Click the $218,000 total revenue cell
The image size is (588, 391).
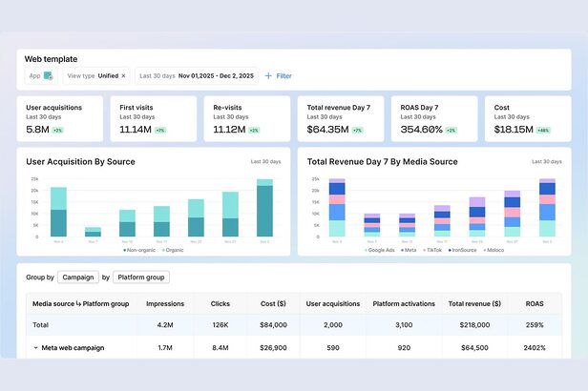[x=474, y=324]
